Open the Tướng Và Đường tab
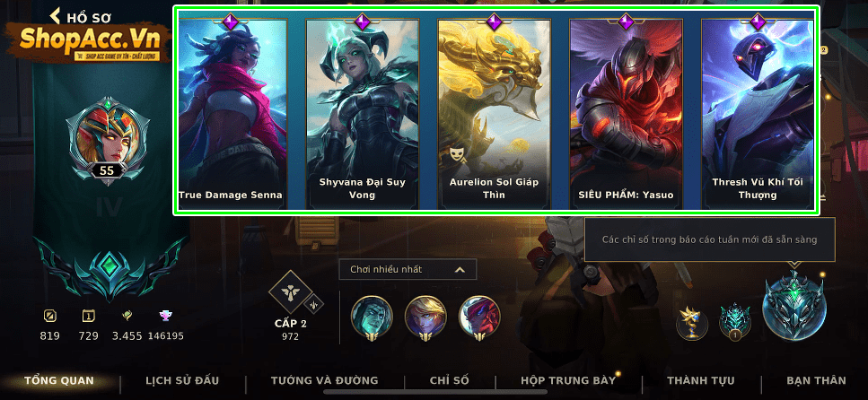This screenshot has height=400, width=868. [x=324, y=380]
